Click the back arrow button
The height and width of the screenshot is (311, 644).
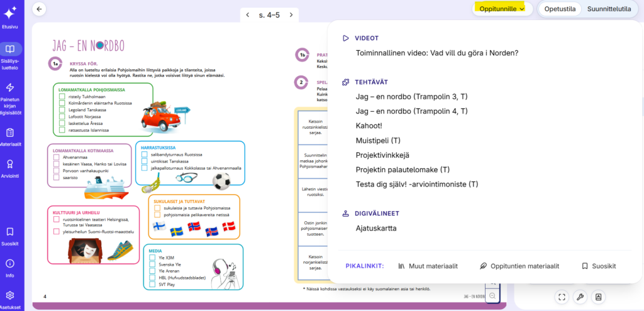pos(40,9)
